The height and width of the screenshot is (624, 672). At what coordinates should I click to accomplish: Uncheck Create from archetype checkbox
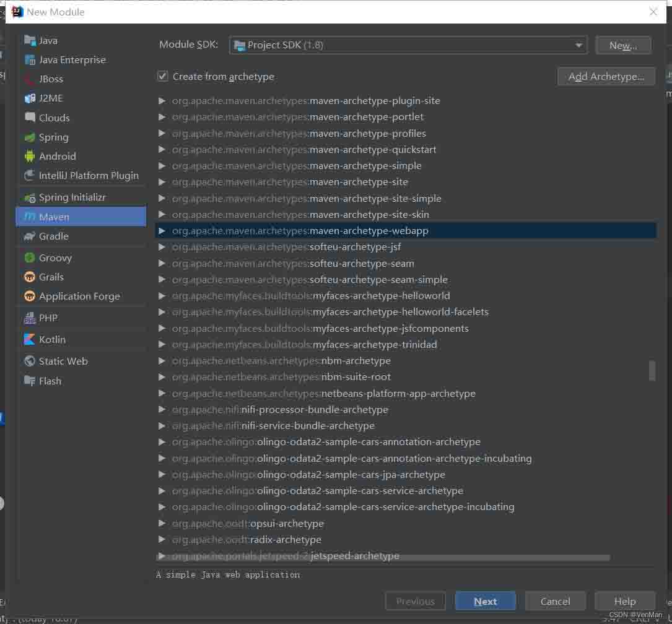162,76
